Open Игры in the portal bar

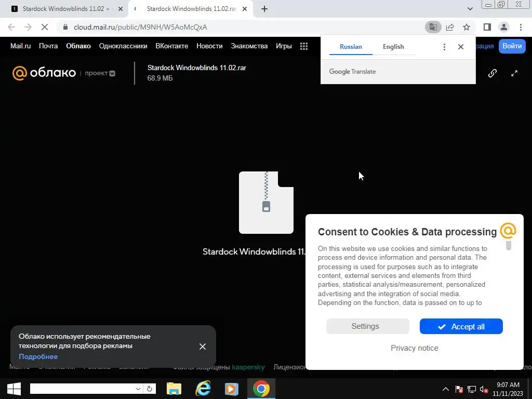coord(284,46)
